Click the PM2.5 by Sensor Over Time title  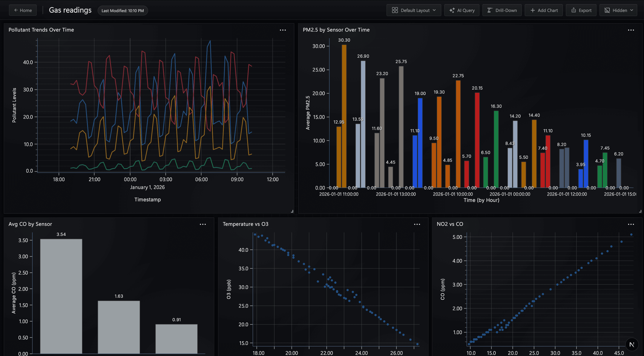[336, 30]
